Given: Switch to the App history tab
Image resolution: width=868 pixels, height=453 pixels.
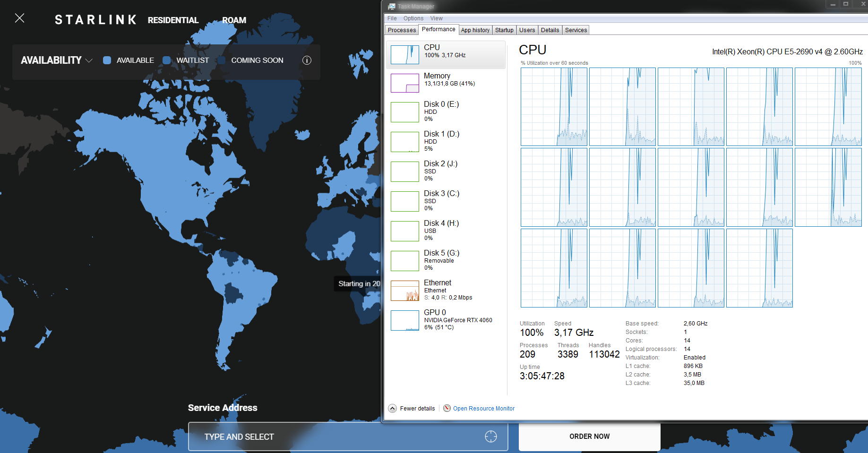Looking at the screenshot, I should pos(475,30).
